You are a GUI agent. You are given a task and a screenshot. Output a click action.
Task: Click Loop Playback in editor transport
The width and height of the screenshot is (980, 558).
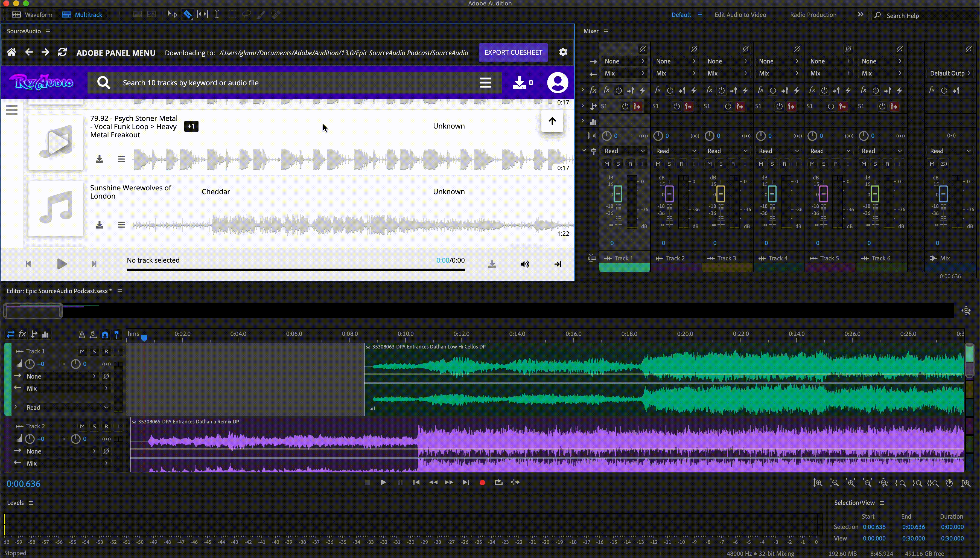click(x=498, y=483)
